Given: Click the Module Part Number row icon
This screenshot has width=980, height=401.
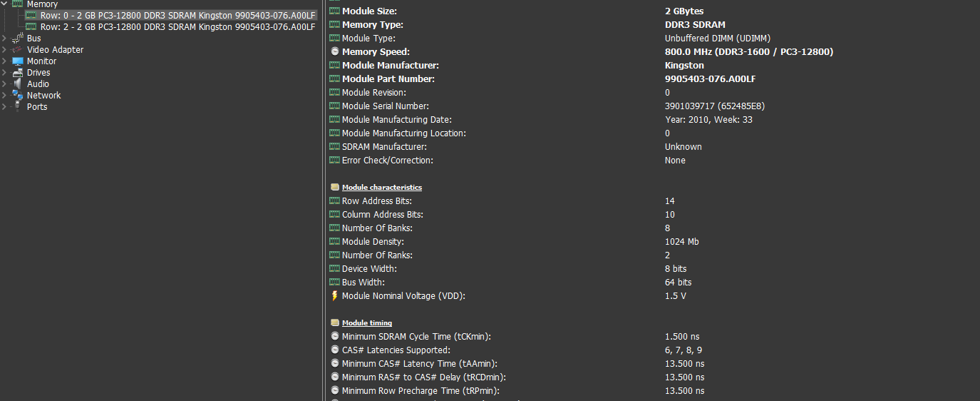Looking at the screenshot, I should click(x=335, y=79).
